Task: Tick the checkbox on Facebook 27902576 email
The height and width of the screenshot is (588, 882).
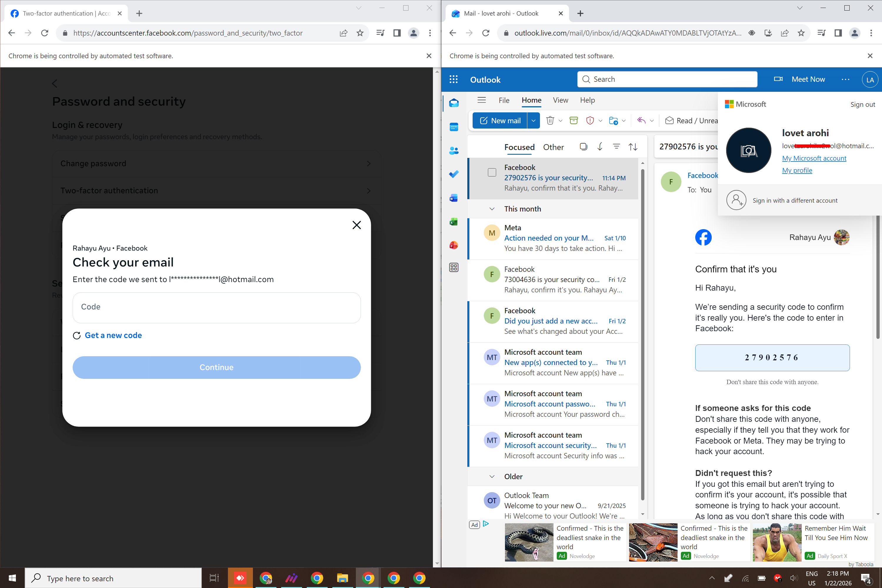Action: 492,172
